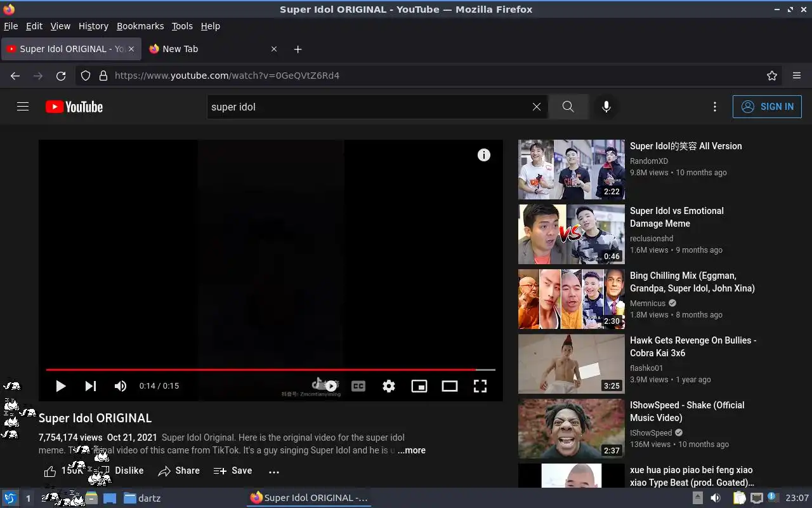Visit reclusionshd channel name

coord(652,239)
